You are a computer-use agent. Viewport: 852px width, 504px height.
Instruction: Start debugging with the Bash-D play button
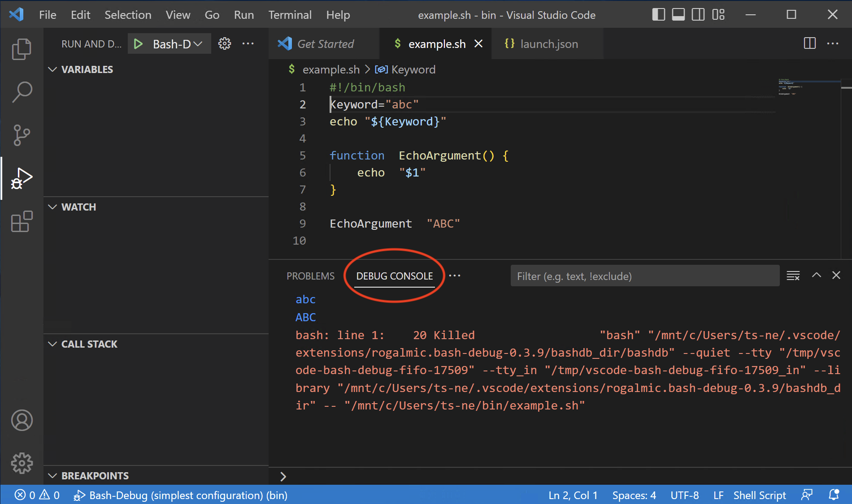pos(138,43)
